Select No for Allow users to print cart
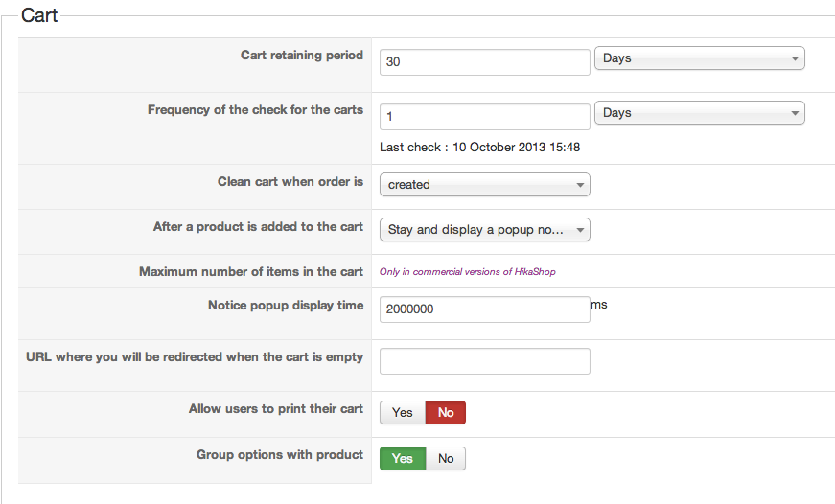This screenshot has height=504, width=835. (446, 413)
